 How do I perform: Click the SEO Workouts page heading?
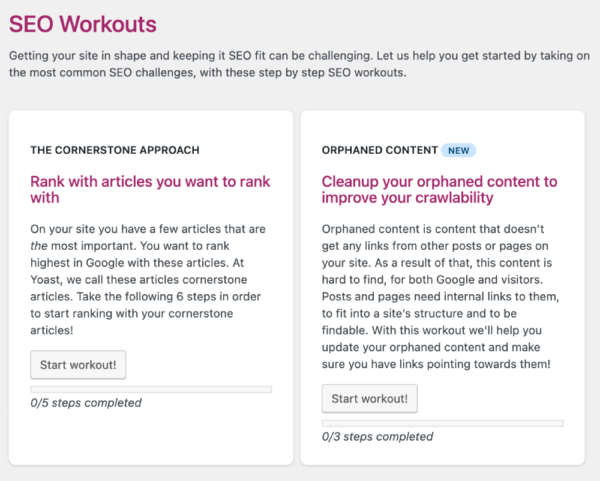(82, 22)
